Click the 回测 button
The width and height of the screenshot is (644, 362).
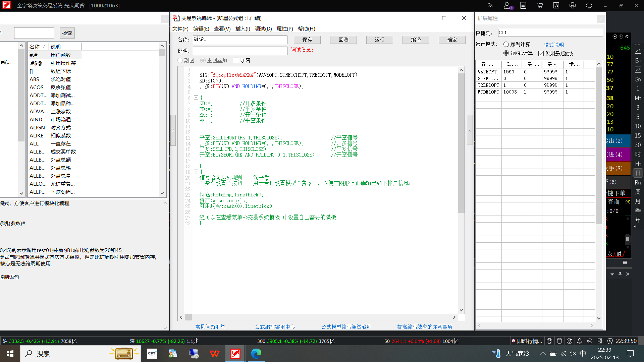point(343,40)
